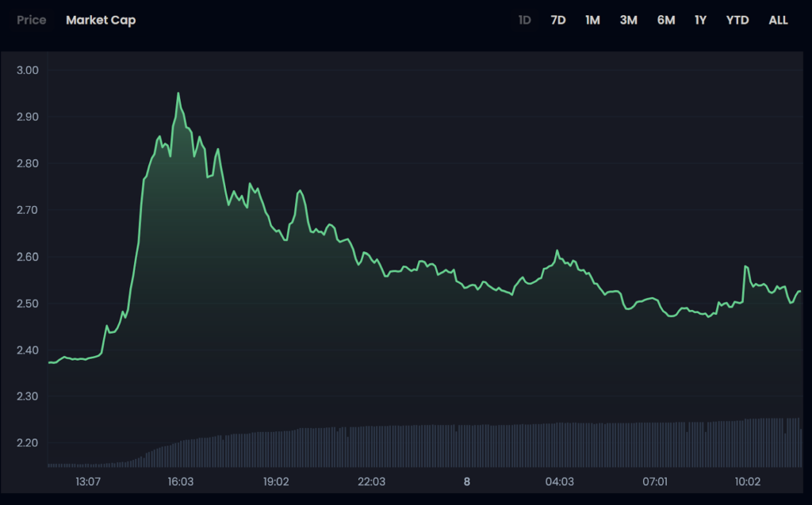Screen dimensions: 812x505
Task: Select the 1D time range
Action: coord(524,20)
